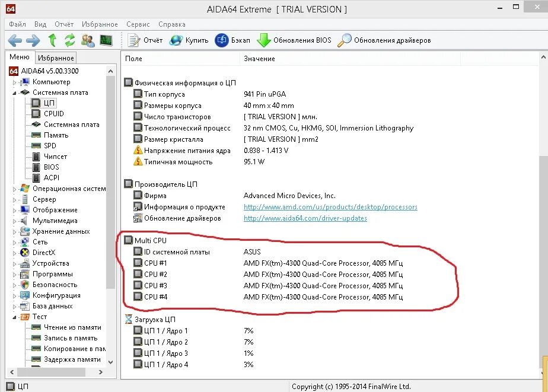Open the Избранное menu in menu bar

pyautogui.click(x=100, y=24)
